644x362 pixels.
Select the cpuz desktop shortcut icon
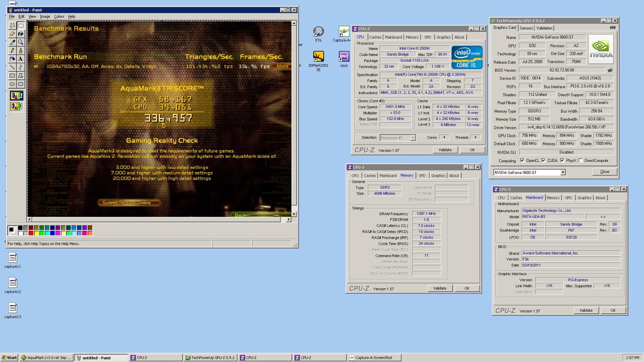344,59
